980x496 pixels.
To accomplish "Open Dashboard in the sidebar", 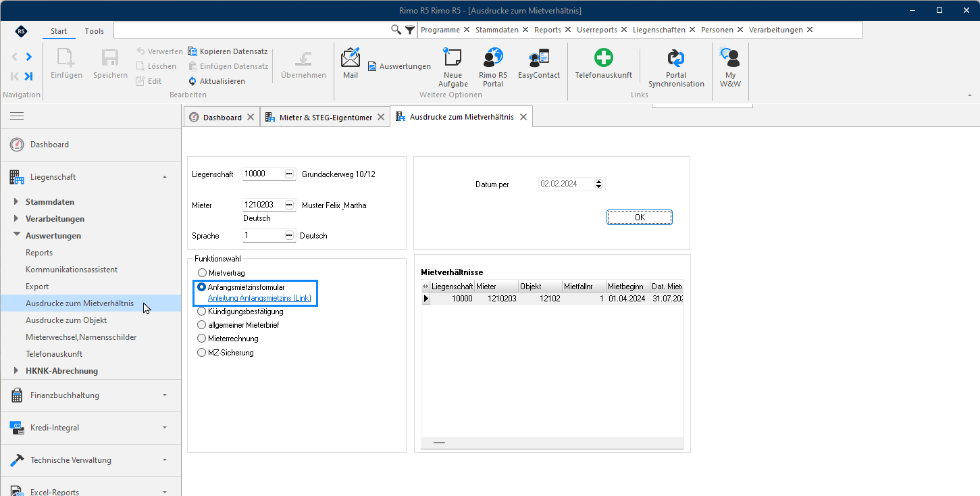I will pyautogui.click(x=49, y=145).
